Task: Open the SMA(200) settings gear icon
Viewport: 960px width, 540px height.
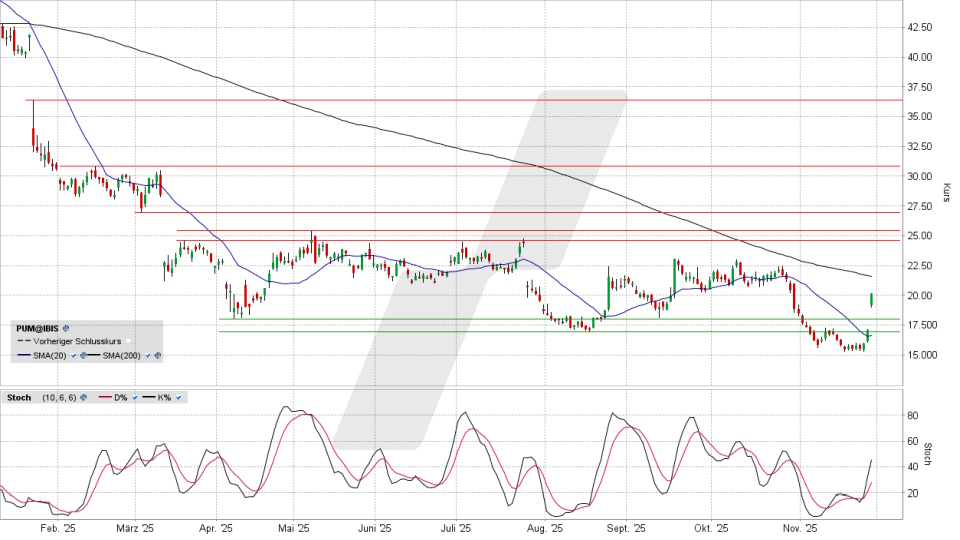Action: pyautogui.click(x=158, y=355)
